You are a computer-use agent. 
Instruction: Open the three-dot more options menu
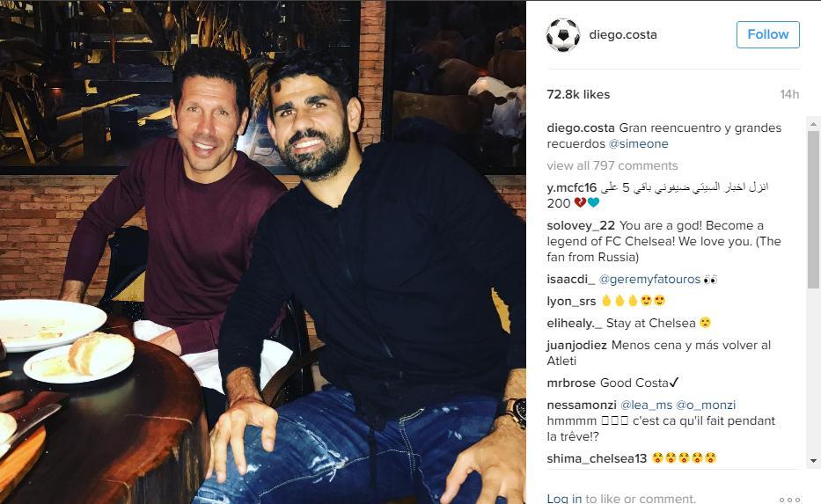(x=789, y=500)
